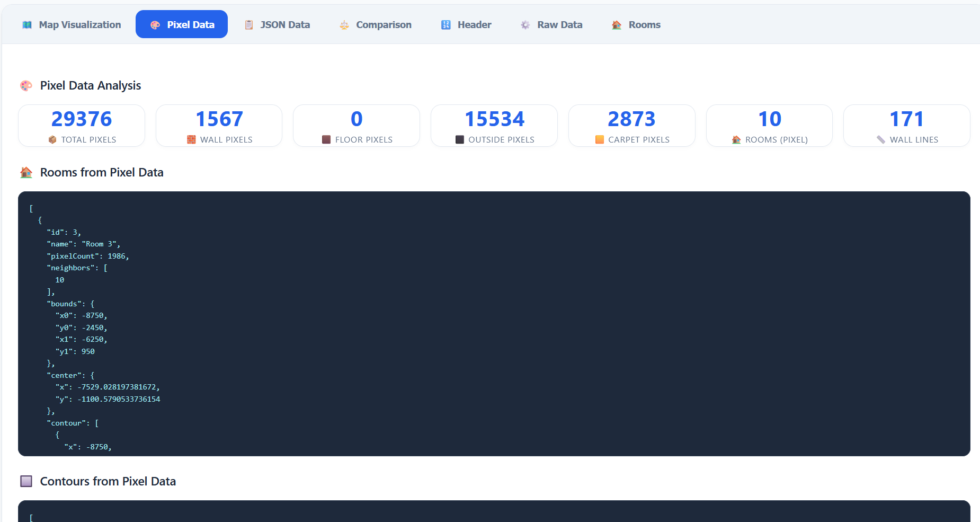
Task: Click the TOTAL PIXELS label
Action: pyautogui.click(x=88, y=140)
